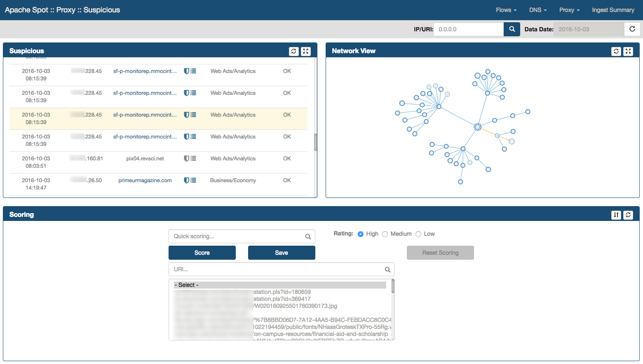The height and width of the screenshot is (364, 643).
Task: Expand the Proxy dropdown menu
Action: (569, 10)
